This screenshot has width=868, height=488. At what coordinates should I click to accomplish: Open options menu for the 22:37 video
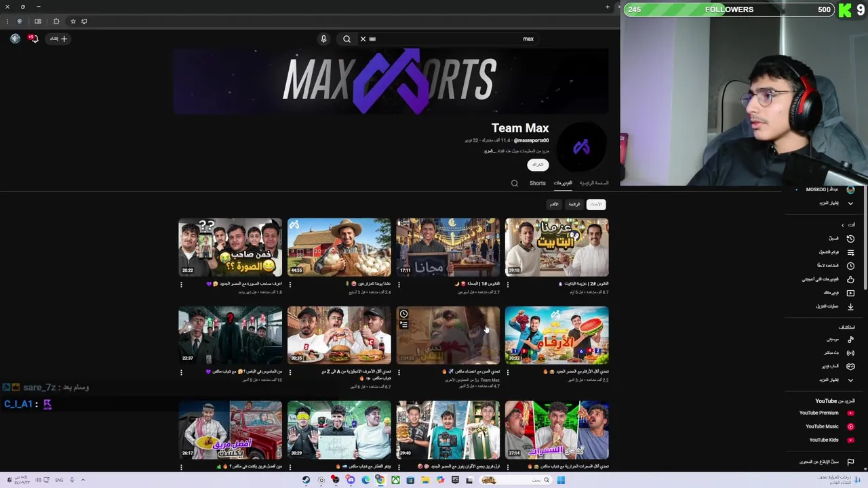[181, 373]
